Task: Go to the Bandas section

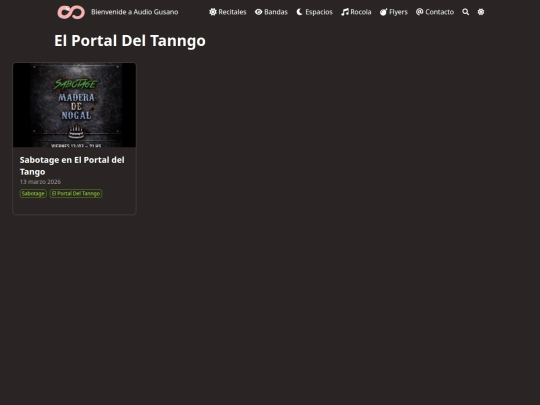Action: click(271, 12)
